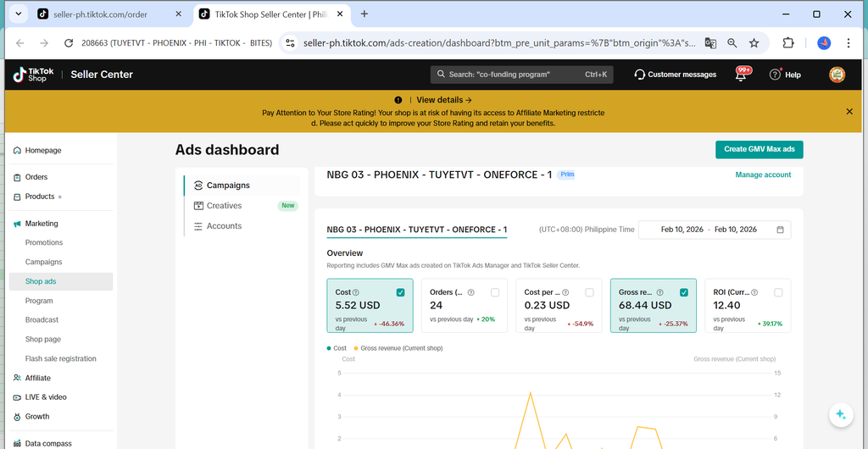Check the Cost per order metric checkbox

click(x=590, y=292)
